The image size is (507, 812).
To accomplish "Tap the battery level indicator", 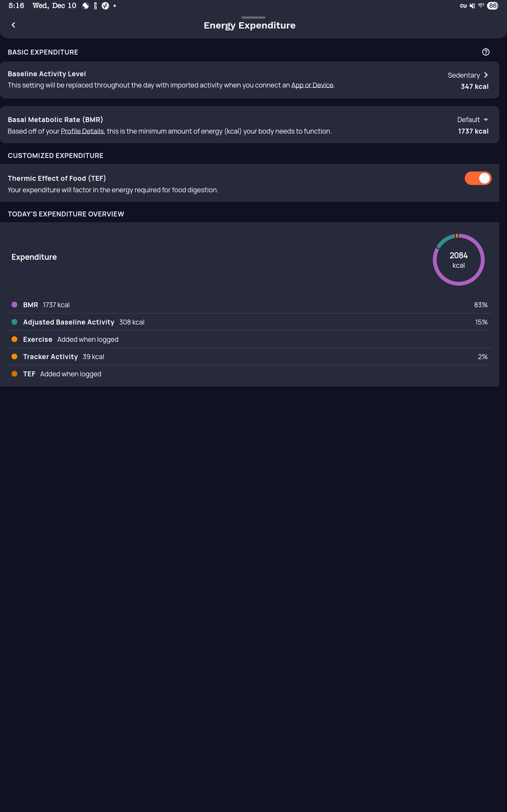I will coord(492,6).
